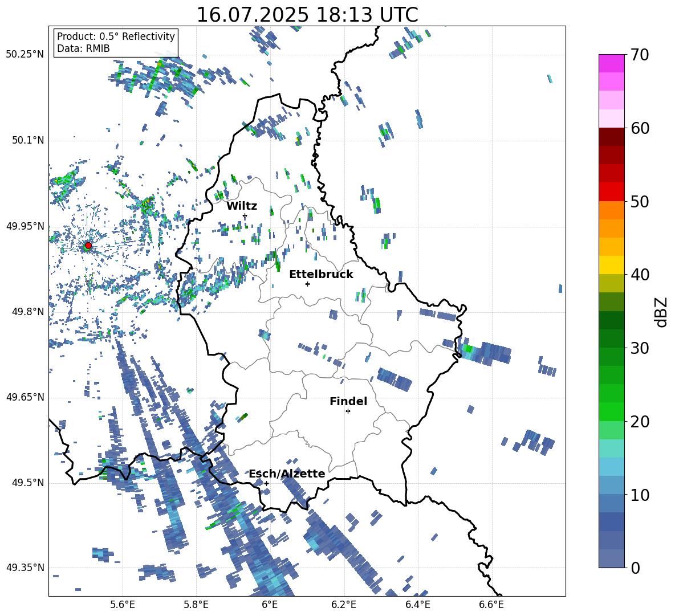The image size is (675, 616).
Task: Click the 5.6°E longitude label
Action: click(123, 605)
